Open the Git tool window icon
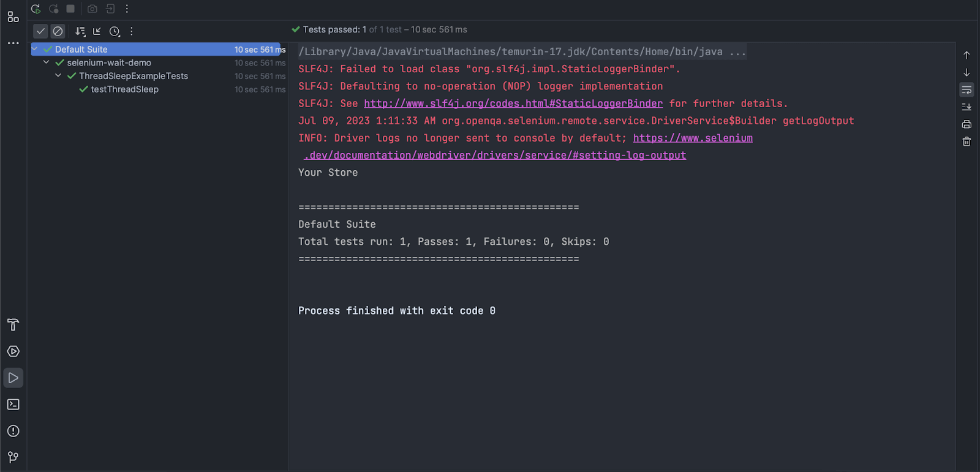Screen dimensions: 980x472 click(x=13, y=457)
